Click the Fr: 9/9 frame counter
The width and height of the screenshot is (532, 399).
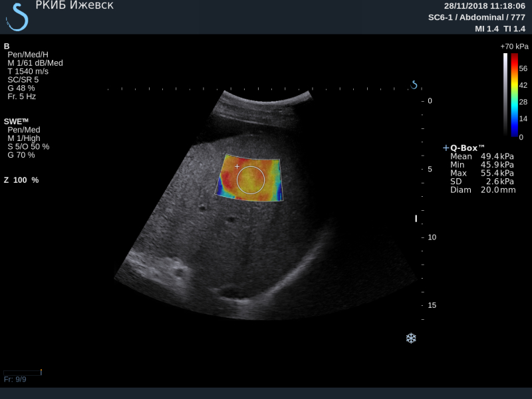pos(15,379)
